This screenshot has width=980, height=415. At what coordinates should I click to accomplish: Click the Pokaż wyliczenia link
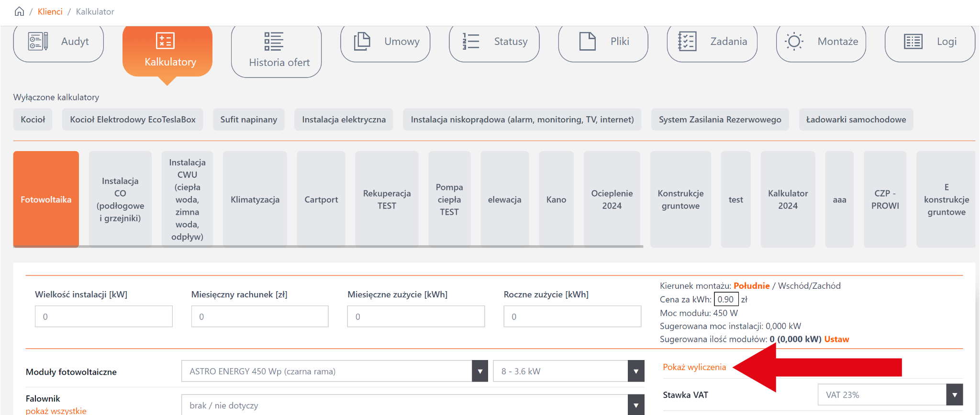tap(694, 367)
